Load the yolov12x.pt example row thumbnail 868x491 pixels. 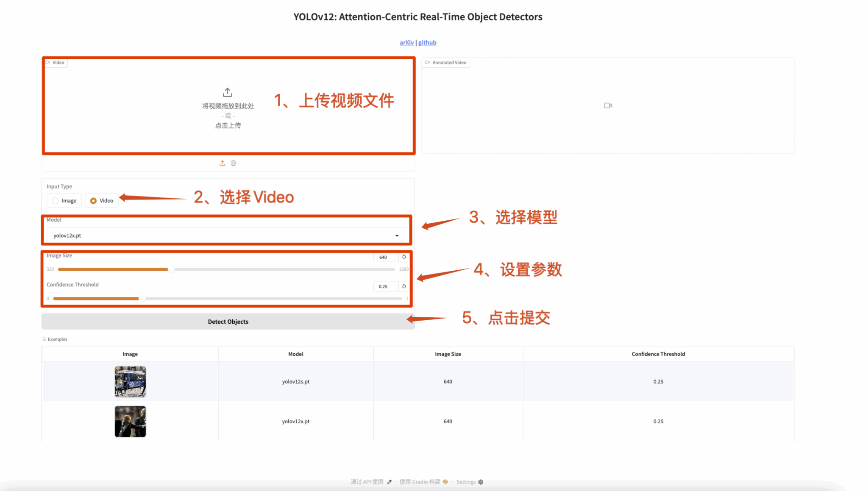click(x=130, y=422)
